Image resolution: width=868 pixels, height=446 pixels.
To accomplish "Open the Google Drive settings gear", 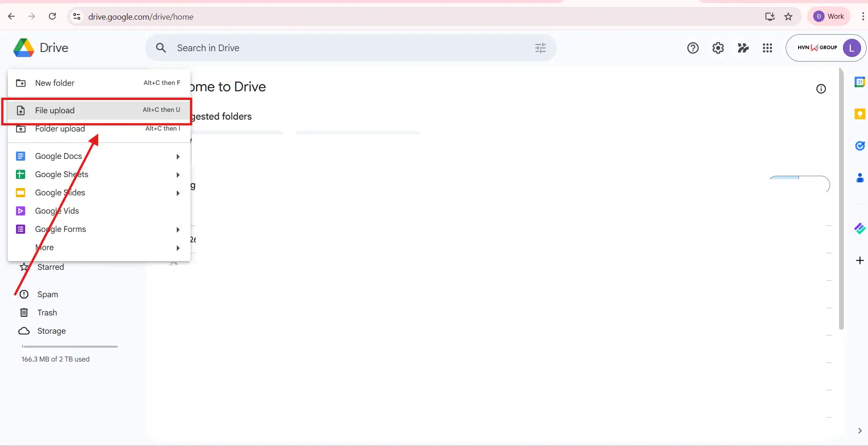I will click(x=718, y=47).
